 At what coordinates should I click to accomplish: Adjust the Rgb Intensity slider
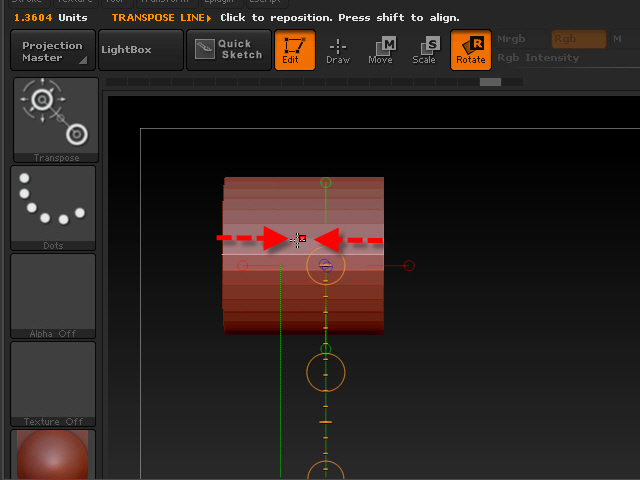point(567,58)
